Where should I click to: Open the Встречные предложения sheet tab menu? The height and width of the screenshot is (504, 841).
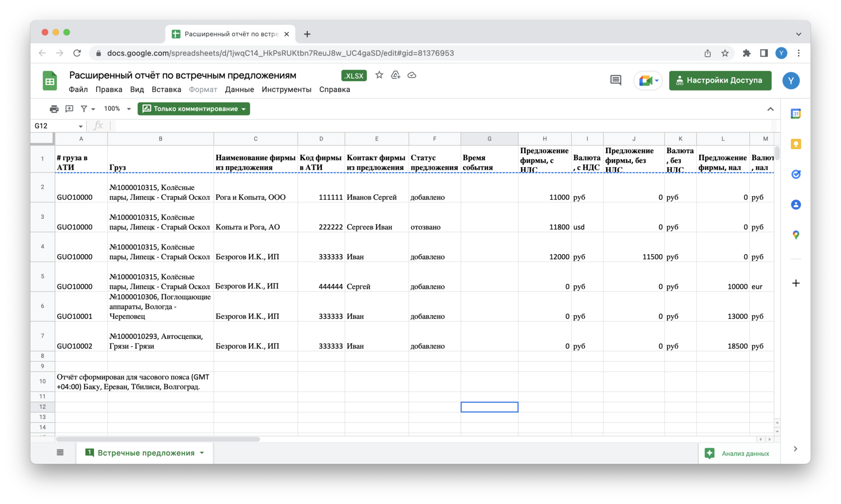tap(202, 453)
